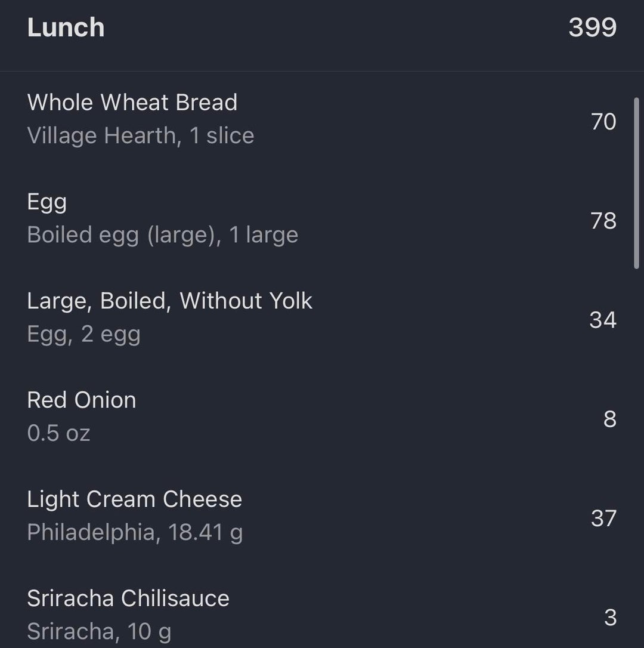
Task: Open the Egg food entry
Action: [47, 202]
